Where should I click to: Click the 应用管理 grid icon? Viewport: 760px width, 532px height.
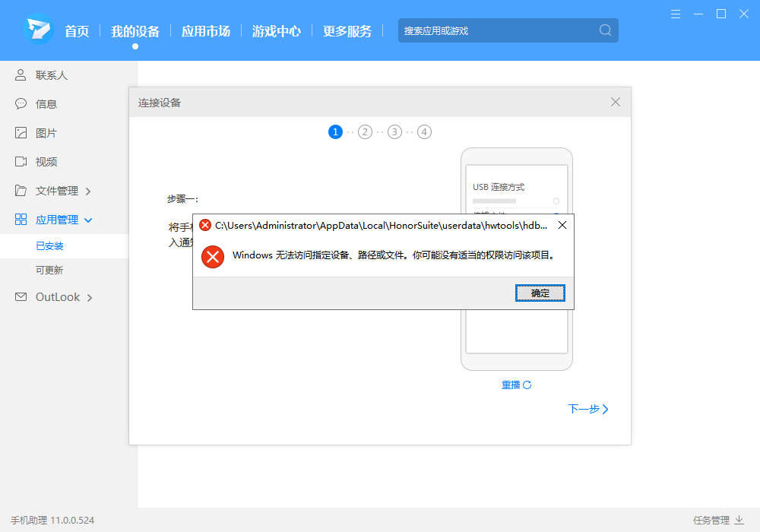coord(21,220)
